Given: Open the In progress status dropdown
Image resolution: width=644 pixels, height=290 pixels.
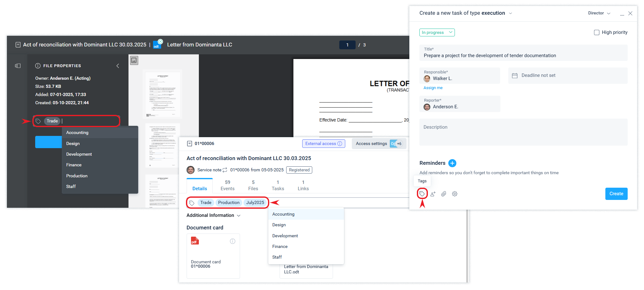Looking at the screenshot, I should pos(437,32).
